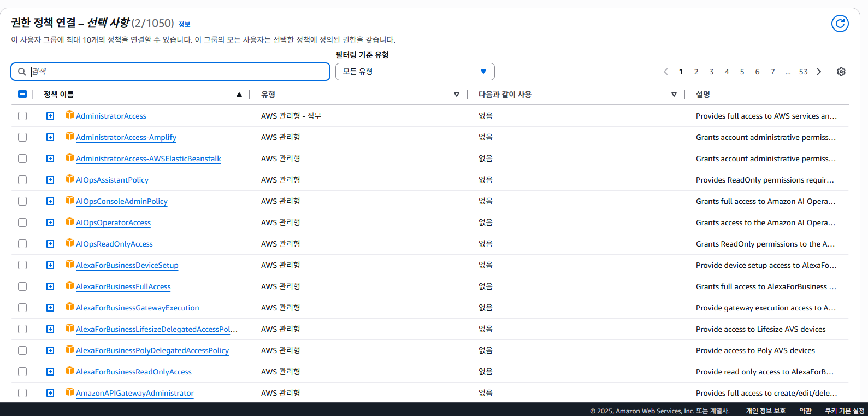The width and height of the screenshot is (868, 416).
Task: Open AlexaForBusinessLifesizeDelegatedAccessPol… policy link
Action: pos(157,329)
